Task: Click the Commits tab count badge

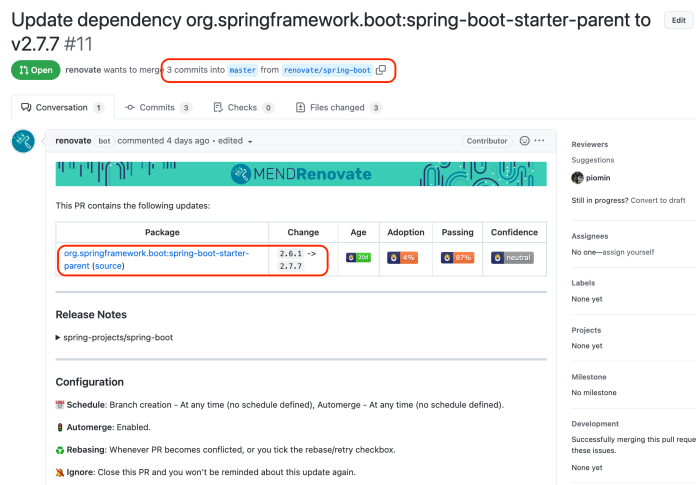Action: 186,107
